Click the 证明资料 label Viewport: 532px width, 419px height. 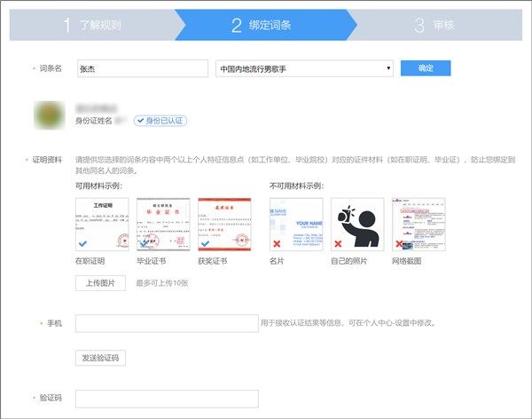(47, 160)
